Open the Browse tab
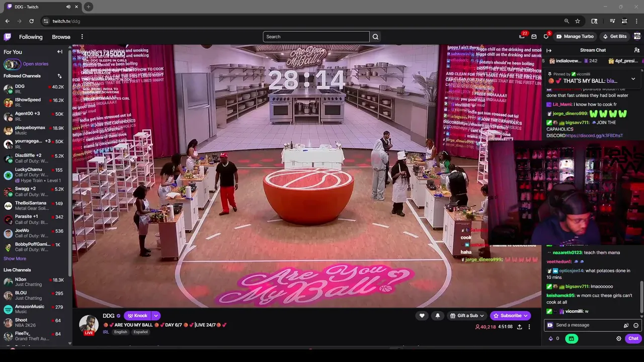This screenshot has height=362, width=644. (x=61, y=37)
